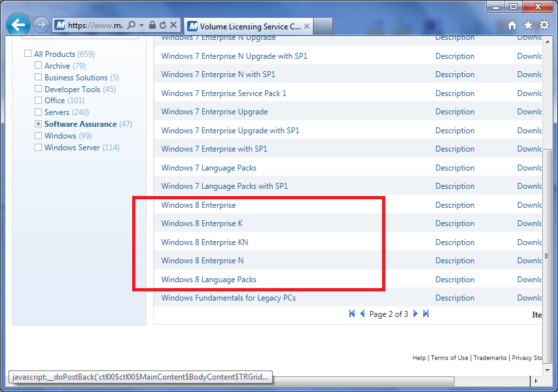Stop loading with the X icon
Screen dimensions: 558x392
tap(173, 25)
